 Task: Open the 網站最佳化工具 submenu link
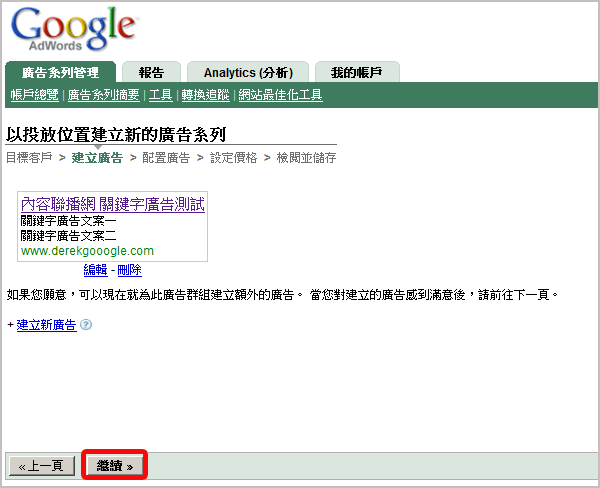pyautogui.click(x=280, y=95)
